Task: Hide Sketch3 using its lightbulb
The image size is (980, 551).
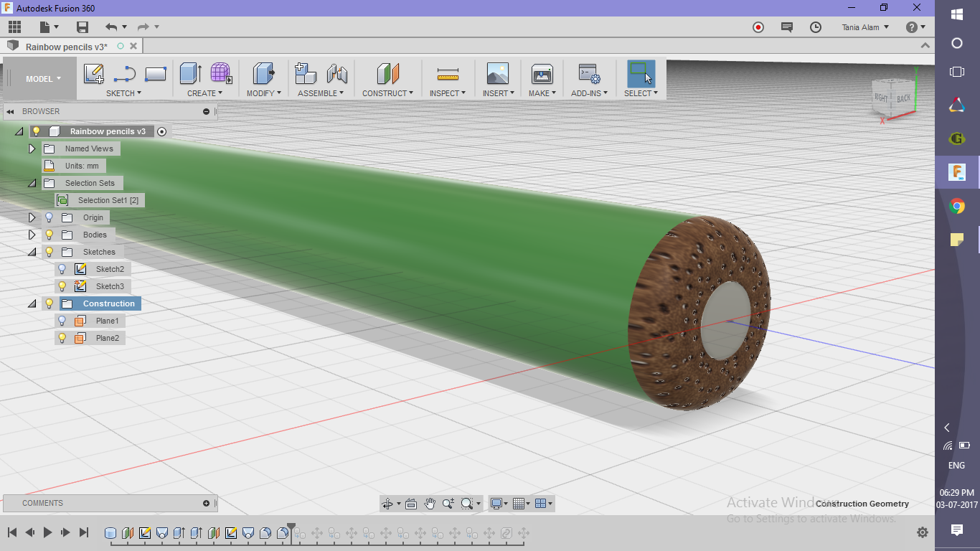Action: pos(62,286)
